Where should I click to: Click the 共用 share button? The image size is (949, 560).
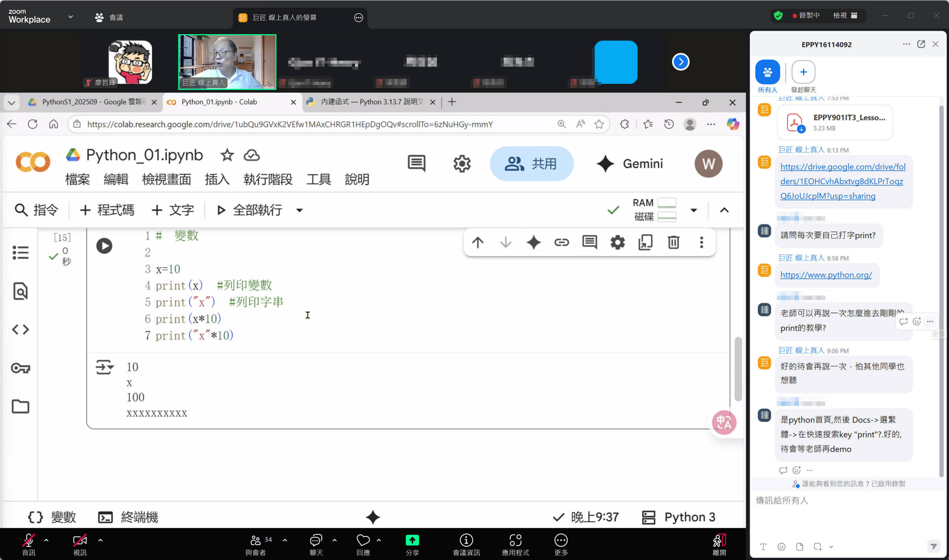531,163
